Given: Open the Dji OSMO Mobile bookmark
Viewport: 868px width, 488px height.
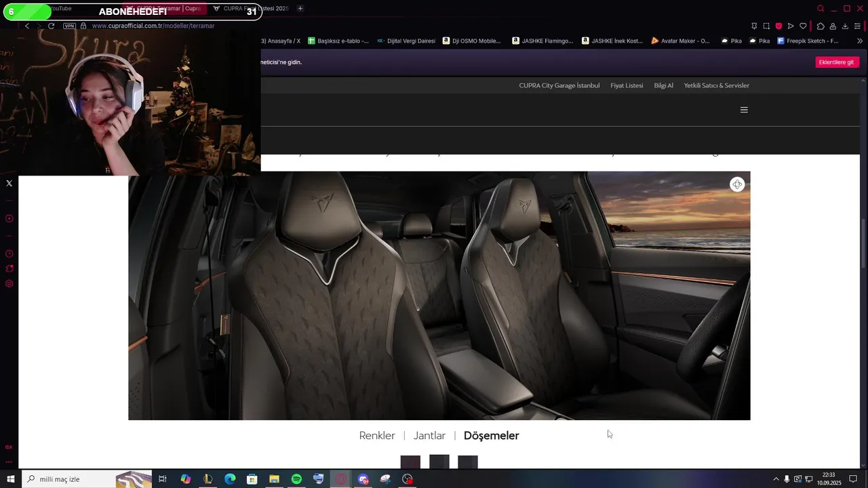Looking at the screenshot, I should (x=472, y=41).
